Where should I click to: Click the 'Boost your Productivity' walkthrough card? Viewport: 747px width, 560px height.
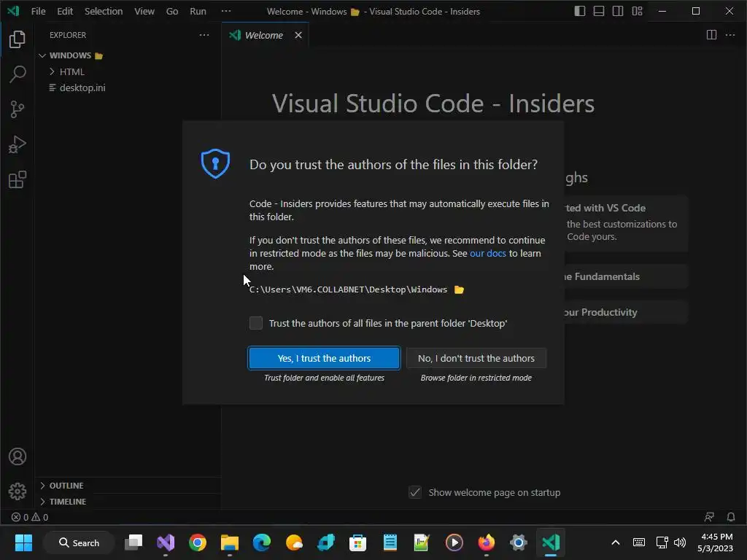tap(626, 312)
